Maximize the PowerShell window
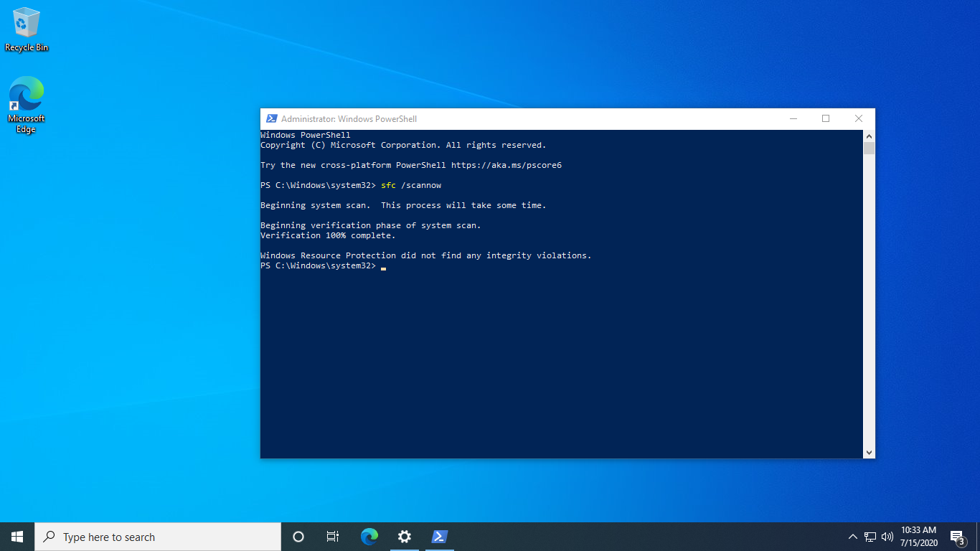Image resolution: width=980 pixels, height=551 pixels. tap(826, 119)
